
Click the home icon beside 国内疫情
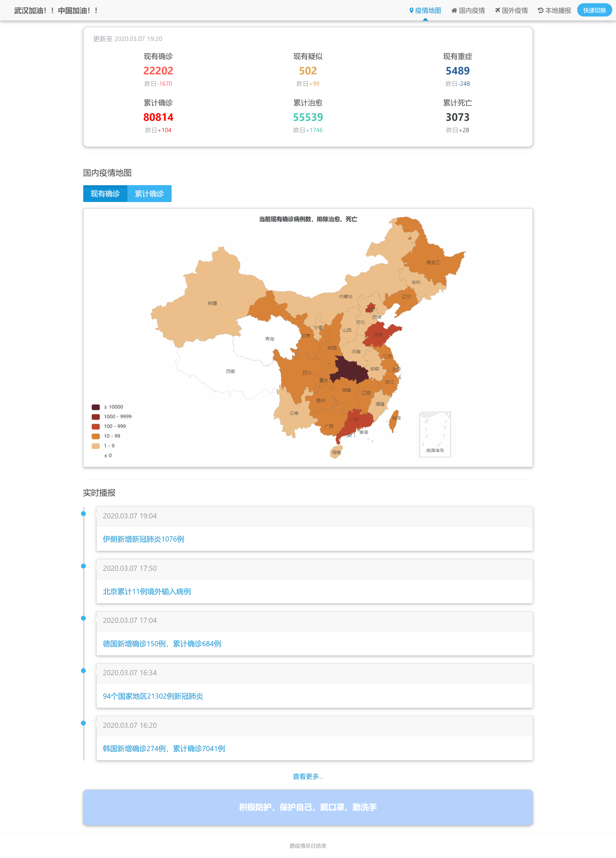click(454, 11)
